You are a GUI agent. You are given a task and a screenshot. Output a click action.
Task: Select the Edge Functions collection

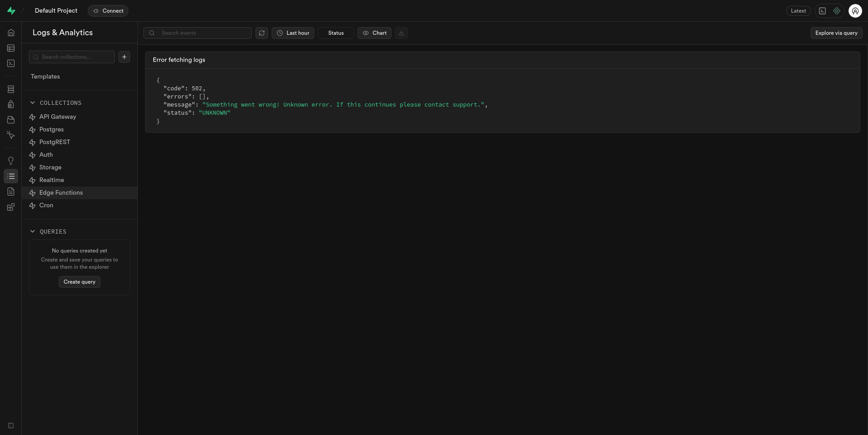coord(80,193)
